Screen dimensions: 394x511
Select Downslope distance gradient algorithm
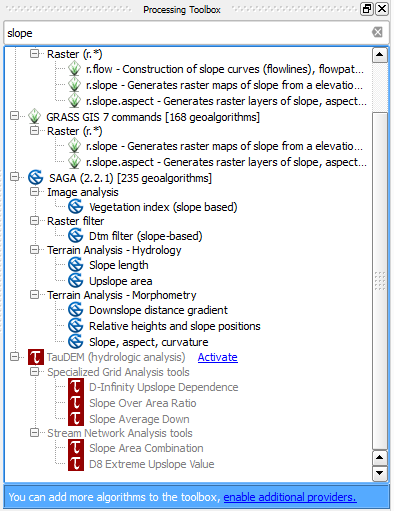coord(158,310)
